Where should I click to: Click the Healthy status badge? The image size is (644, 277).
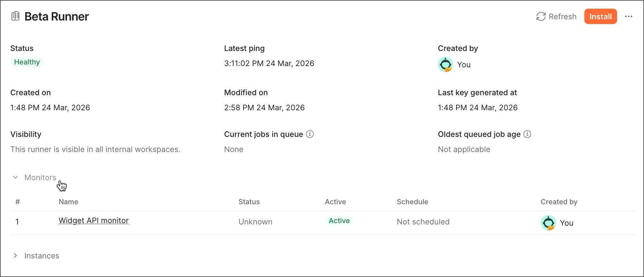(27, 62)
